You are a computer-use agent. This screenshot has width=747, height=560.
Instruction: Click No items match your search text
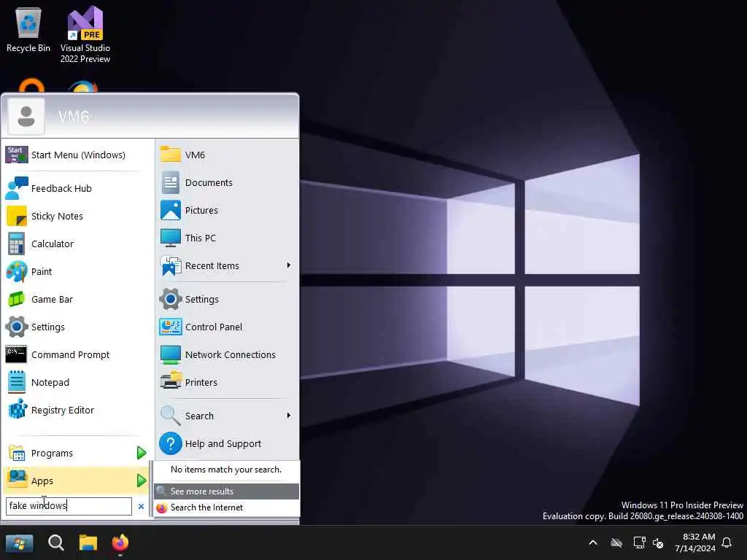226,470
